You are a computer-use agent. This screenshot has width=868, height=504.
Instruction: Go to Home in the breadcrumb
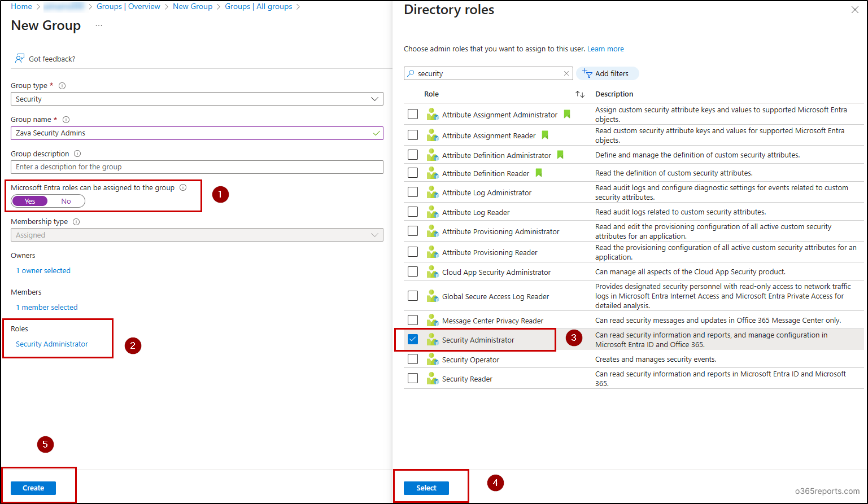point(21,7)
